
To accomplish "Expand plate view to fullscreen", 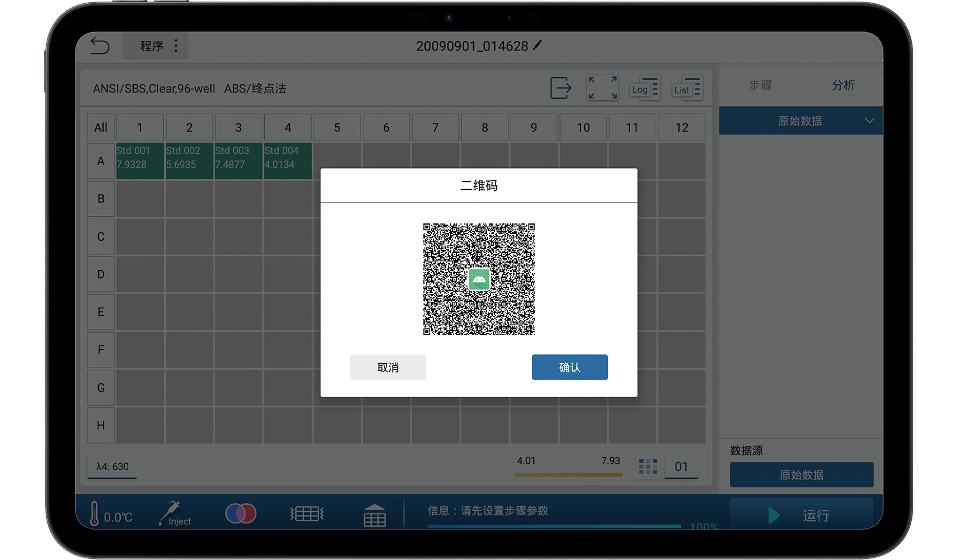I will tap(602, 88).
